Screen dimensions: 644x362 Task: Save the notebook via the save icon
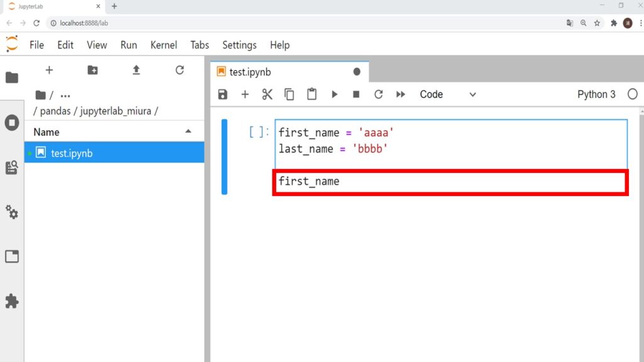tap(223, 94)
